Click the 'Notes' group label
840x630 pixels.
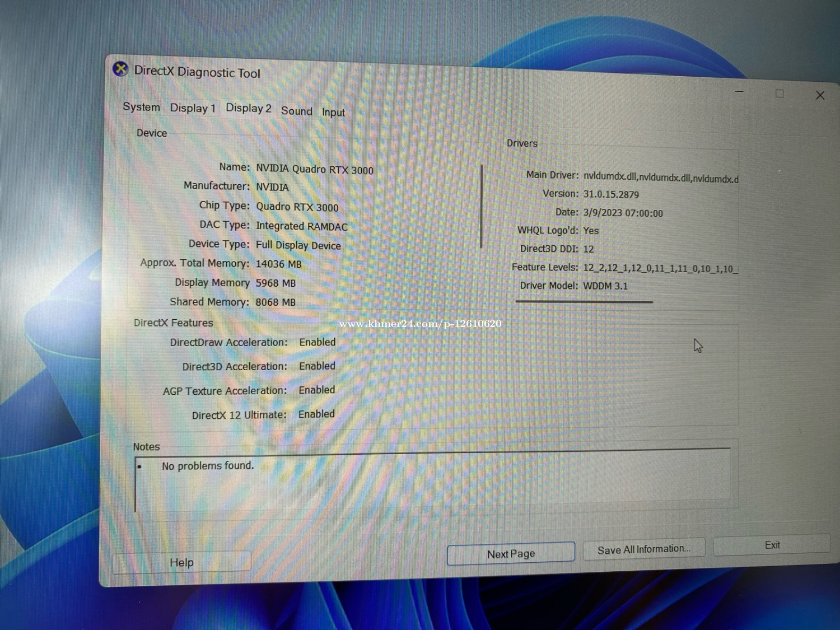coord(146,447)
